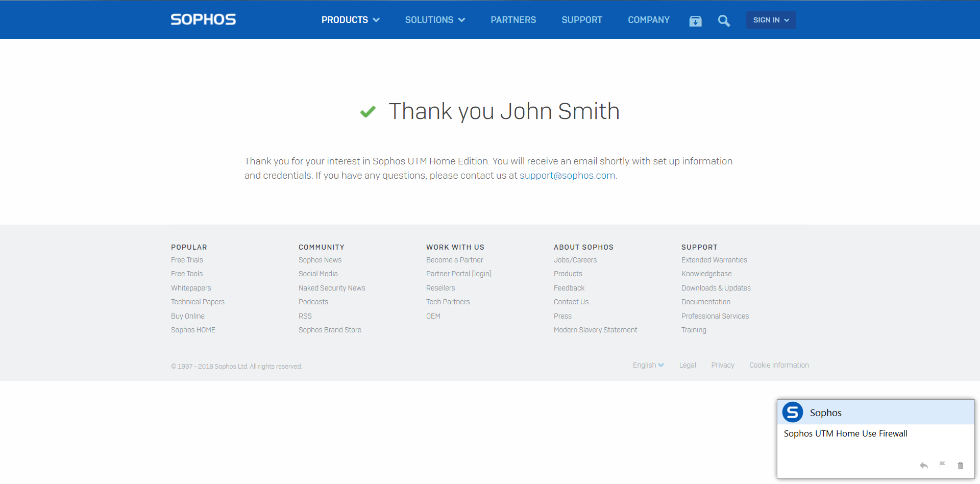Open SUPPORT in the navigation bar

pos(582,20)
